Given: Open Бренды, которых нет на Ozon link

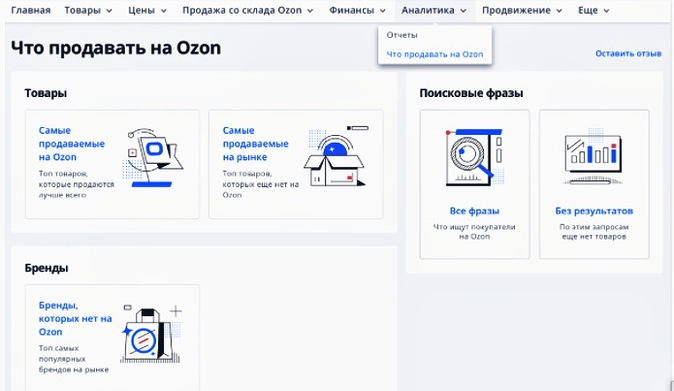Looking at the screenshot, I should click(75, 318).
